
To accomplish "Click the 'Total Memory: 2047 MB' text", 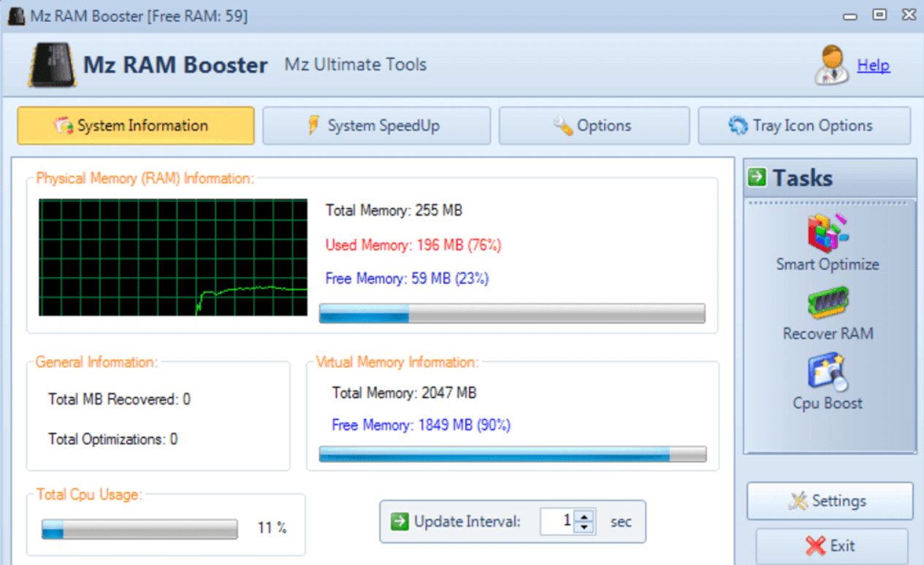I will pyautogui.click(x=404, y=393).
